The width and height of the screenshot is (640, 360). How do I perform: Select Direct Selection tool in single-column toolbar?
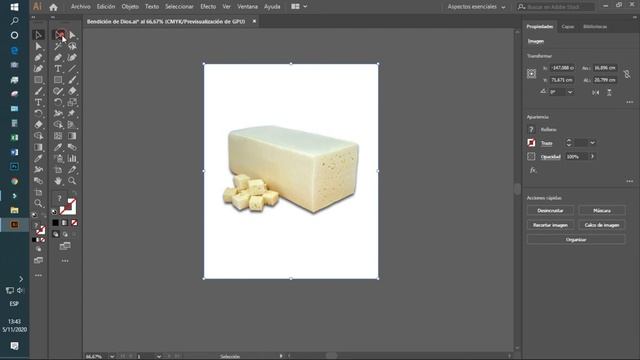pos(38,46)
